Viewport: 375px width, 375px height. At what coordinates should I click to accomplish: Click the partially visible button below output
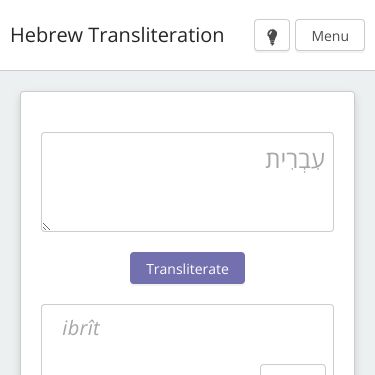(293, 370)
